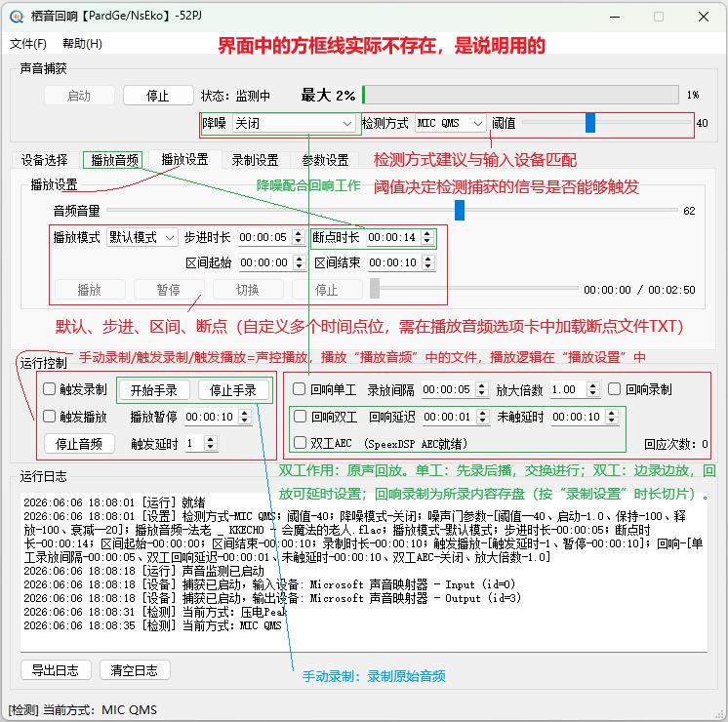
Task: Switch to the 录制设置 tab
Action: (255, 160)
